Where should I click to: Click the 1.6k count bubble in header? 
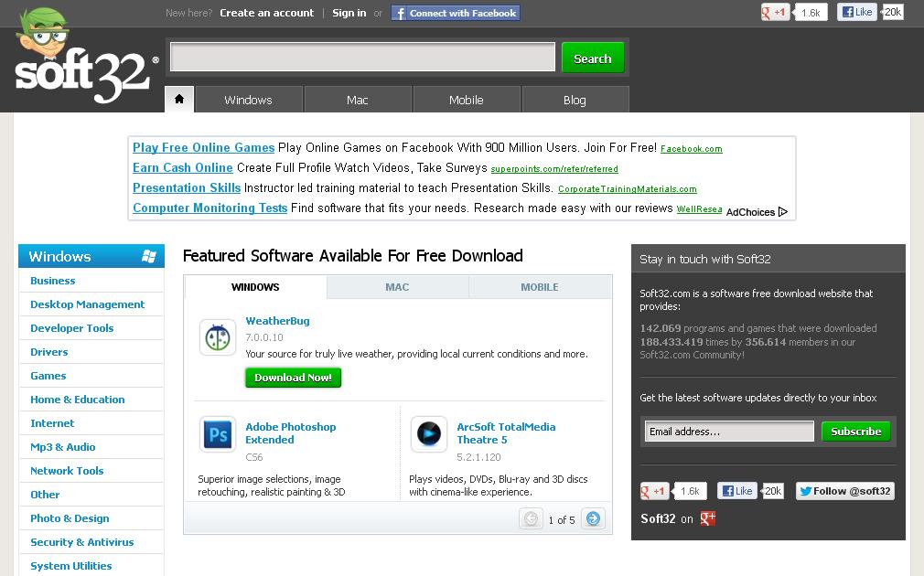click(811, 13)
